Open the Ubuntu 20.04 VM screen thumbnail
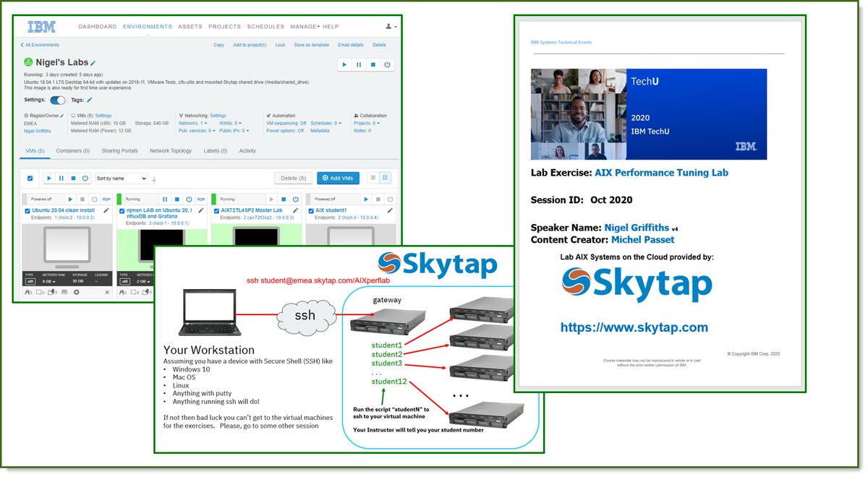This screenshot has width=868, height=477. click(x=68, y=249)
